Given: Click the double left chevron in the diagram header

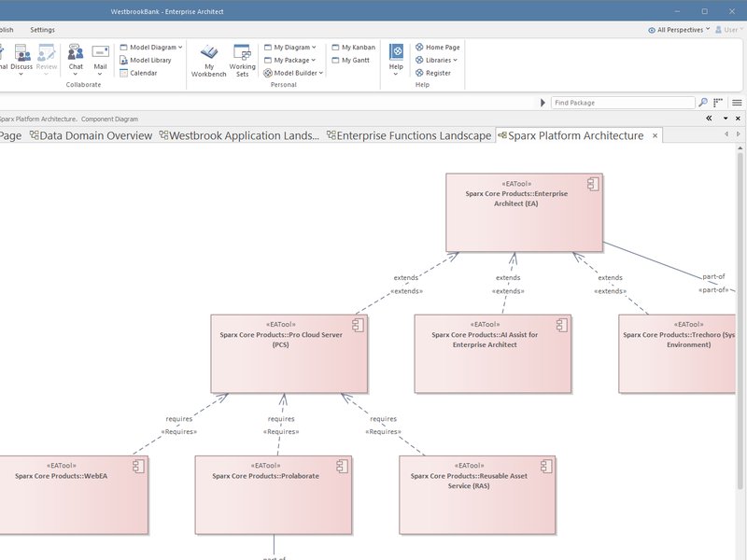Looking at the screenshot, I should pos(709,119).
